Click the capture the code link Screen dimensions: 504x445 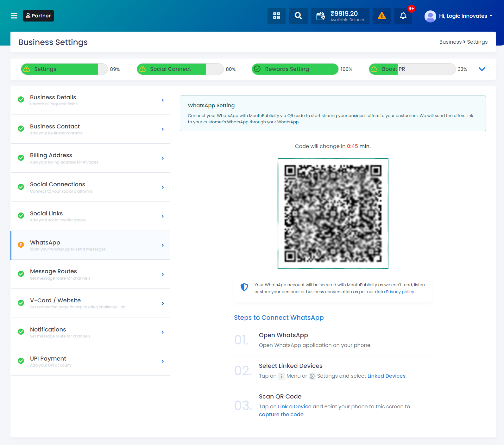click(x=281, y=414)
